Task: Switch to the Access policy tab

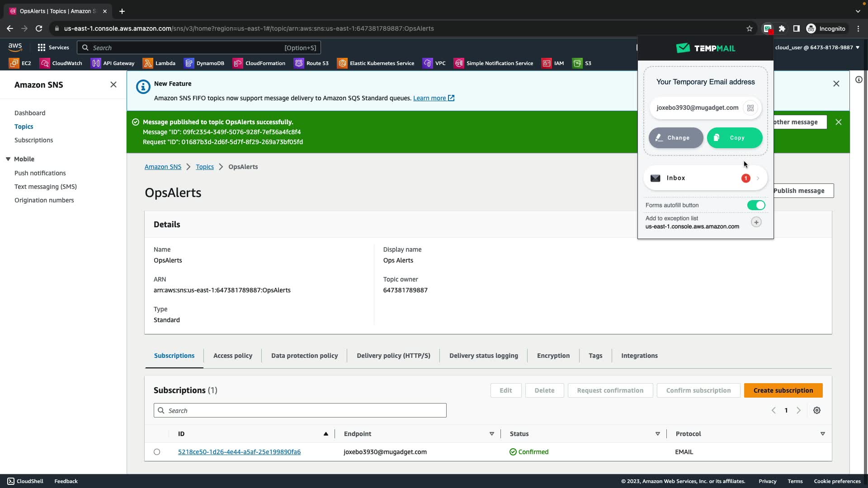Action: coord(233,356)
